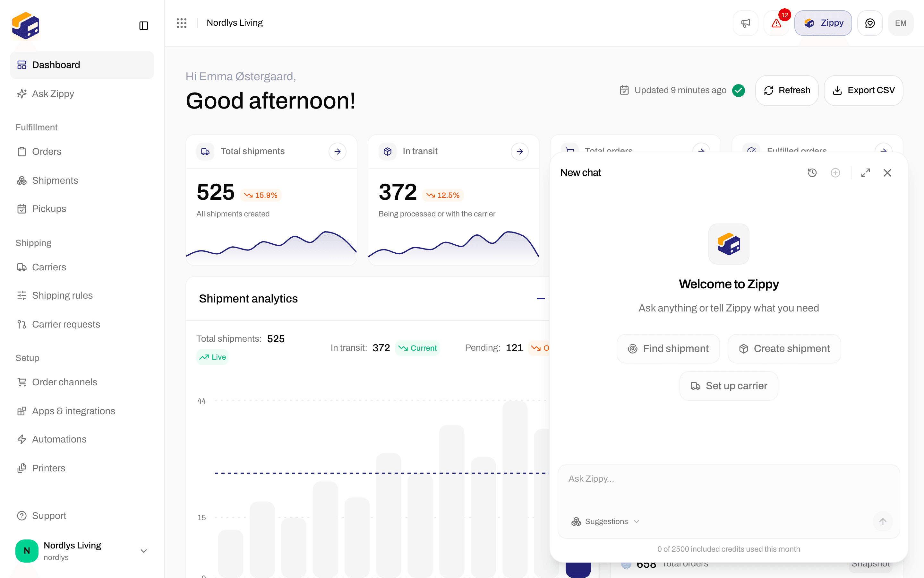Screen dimensions: 924x578
Task: Click the Find shipment suggestion
Action: click(x=668, y=349)
